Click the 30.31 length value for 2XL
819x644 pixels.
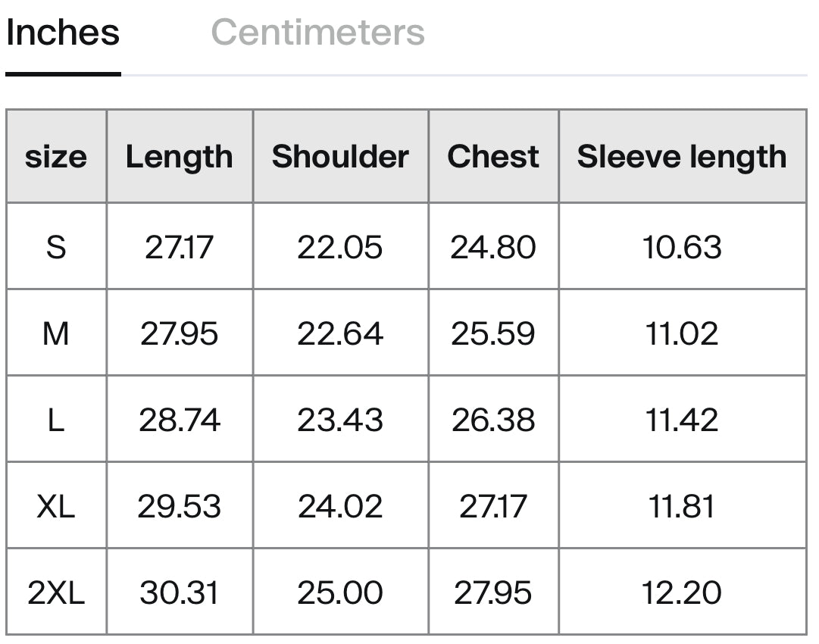click(179, 592)
